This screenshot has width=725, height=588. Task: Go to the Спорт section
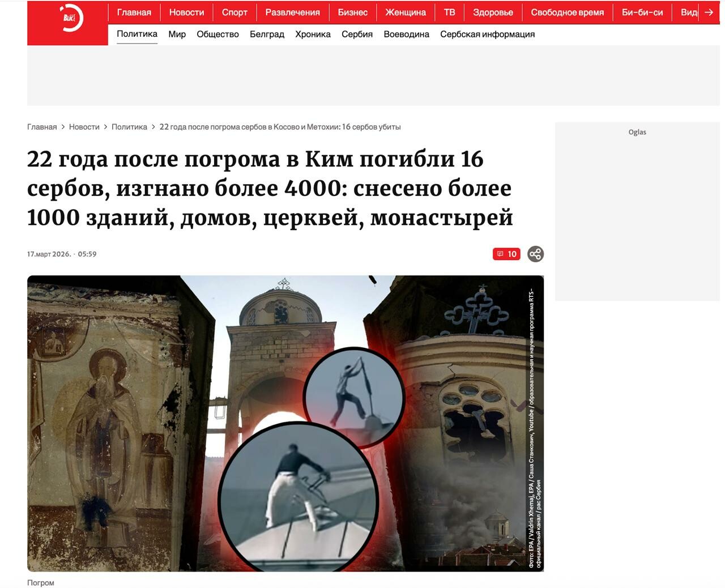pos(234,12)
